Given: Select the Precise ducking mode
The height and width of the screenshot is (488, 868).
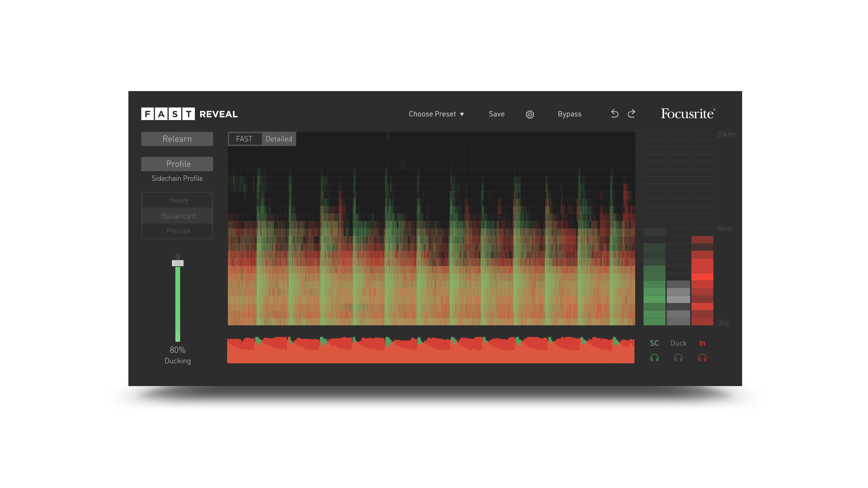Looking at the screenshot, I should point(178,231).
